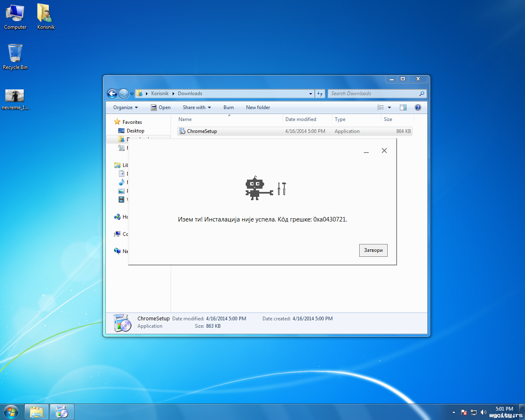The width and height of the screenshot is (525, 420).
Task: Select the Recycle Bin icon
Action: [15, 57]
